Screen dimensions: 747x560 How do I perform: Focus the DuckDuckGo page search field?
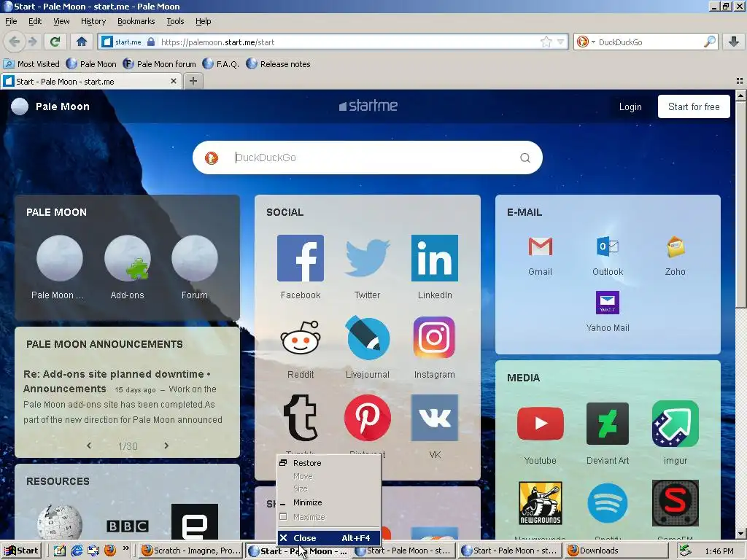367,157
